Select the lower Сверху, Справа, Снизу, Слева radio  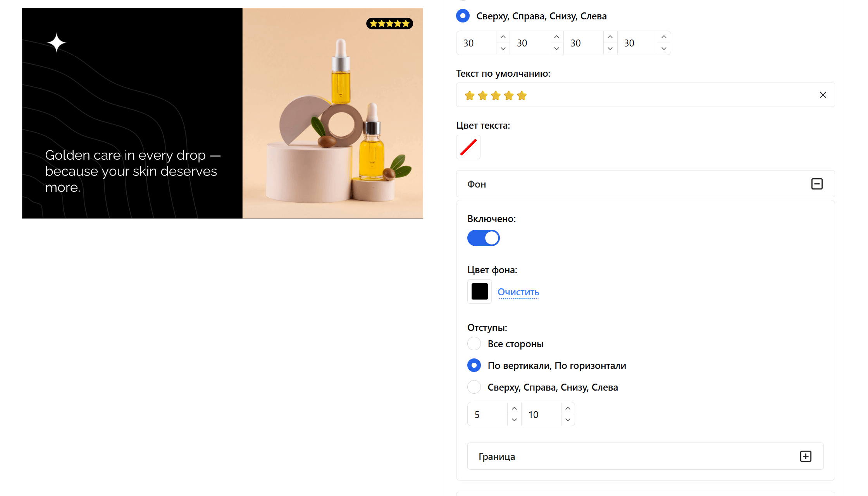(474, 387)
